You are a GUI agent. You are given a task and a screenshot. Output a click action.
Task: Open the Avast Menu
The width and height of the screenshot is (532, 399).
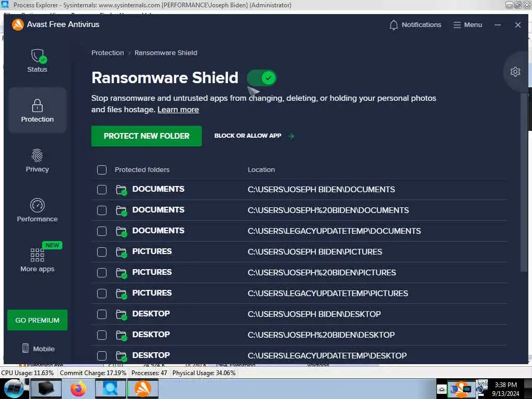click(468, 25)
